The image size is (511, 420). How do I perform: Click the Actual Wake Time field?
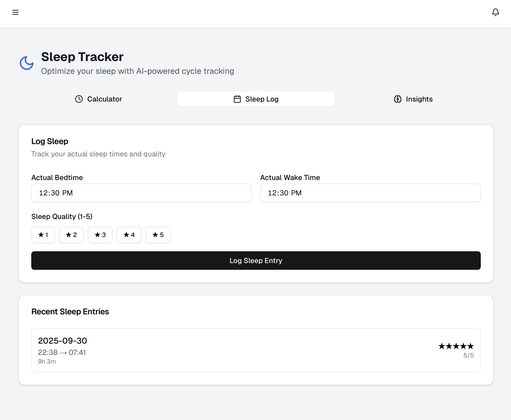(370, 193)
